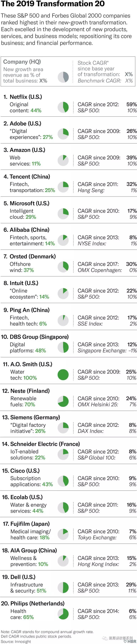The image size is (137, 644).
Task: Click the gray legend pie chart
Action: [x=63, y=77]
